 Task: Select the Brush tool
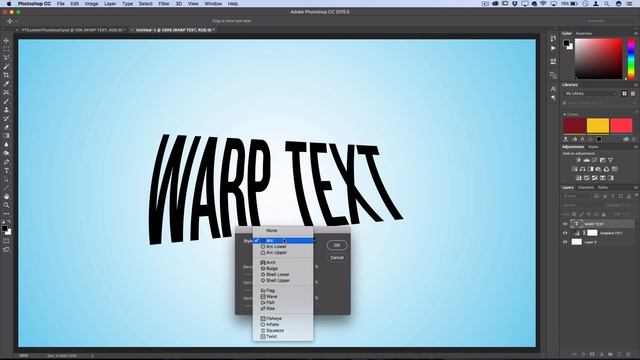point(6,101)
